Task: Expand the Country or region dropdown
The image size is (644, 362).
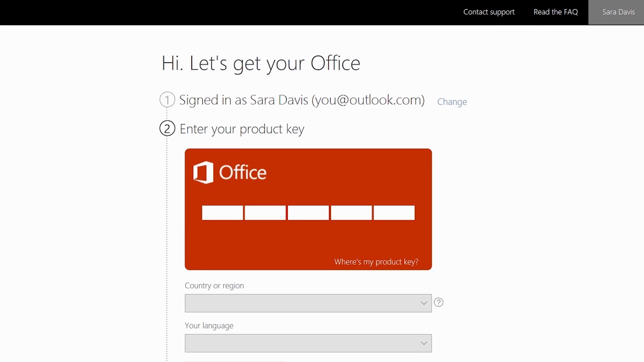Action: coord(308,303)
